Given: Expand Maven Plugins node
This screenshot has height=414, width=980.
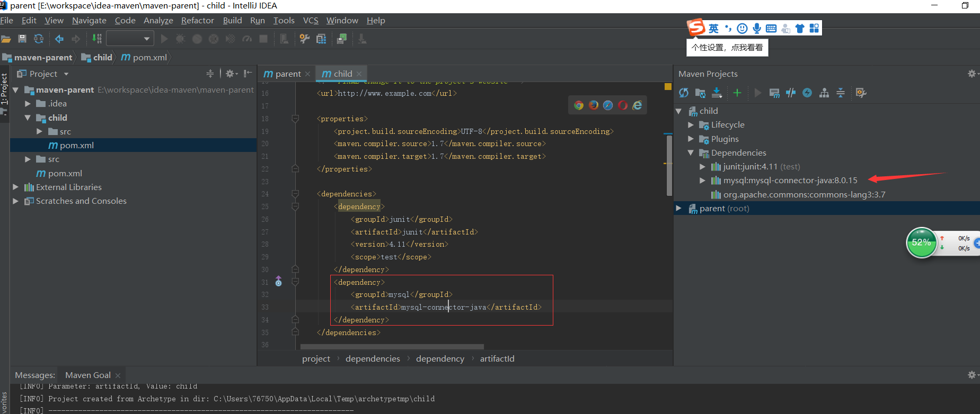Looking at the screenshot, I should 691,139.
